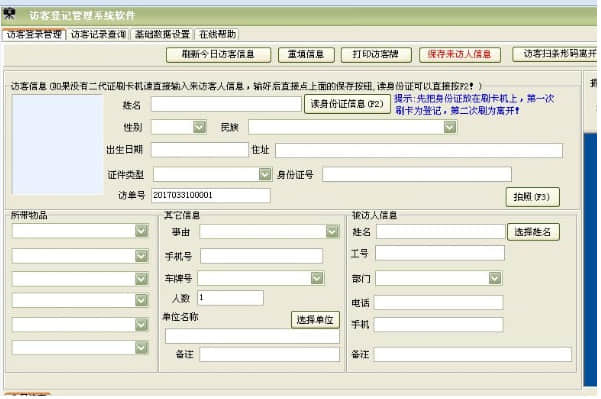Click the 打印访客牌 button
The height and width of the screenshot is (399, 601).
[x=376, y=54]
